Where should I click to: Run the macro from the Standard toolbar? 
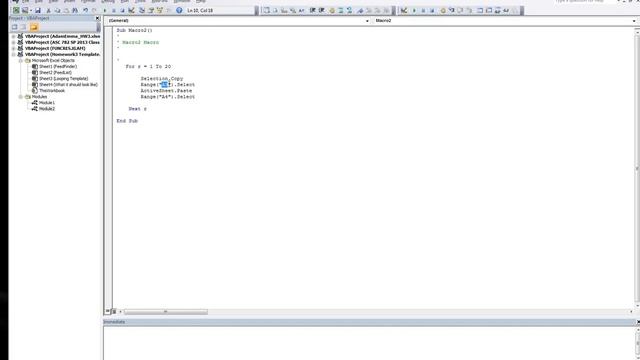104,10
